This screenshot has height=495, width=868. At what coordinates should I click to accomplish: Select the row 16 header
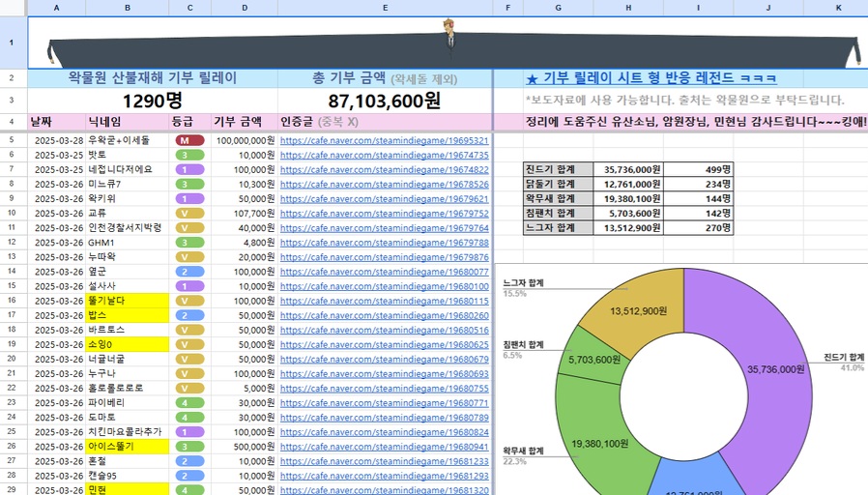point(13,301)
